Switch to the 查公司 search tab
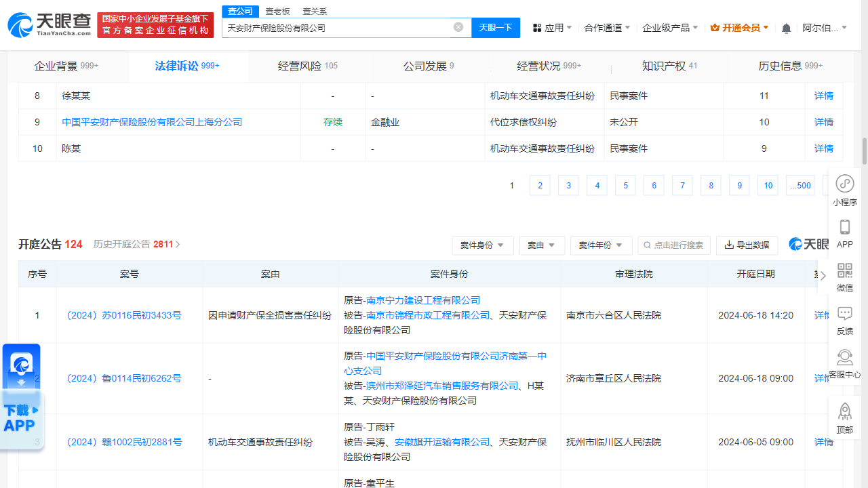The height and width of the screenshot is (488, 868). pyautogui.click(x=240, y=11)
